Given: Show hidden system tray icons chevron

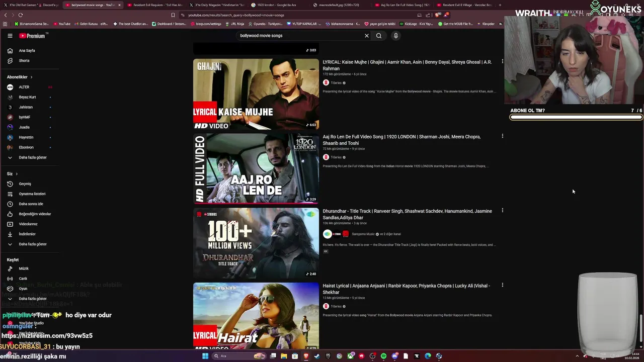Looking at the screenshot, I should click(577, 356).
